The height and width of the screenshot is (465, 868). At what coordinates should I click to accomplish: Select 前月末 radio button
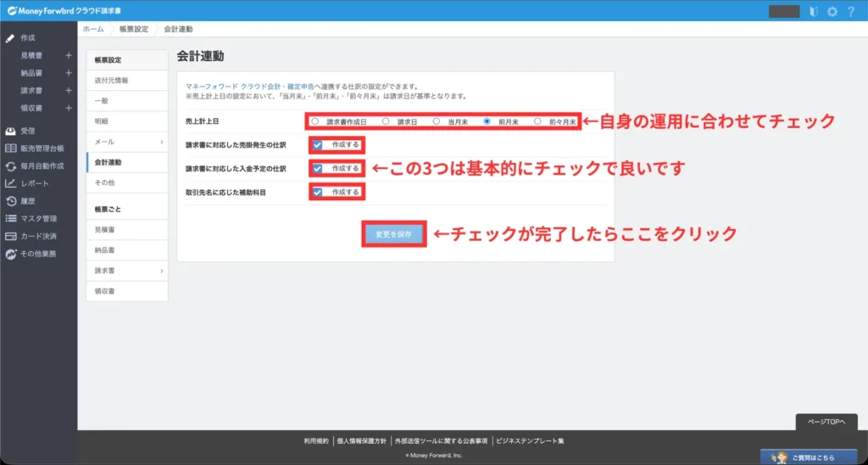click(487, 121)
